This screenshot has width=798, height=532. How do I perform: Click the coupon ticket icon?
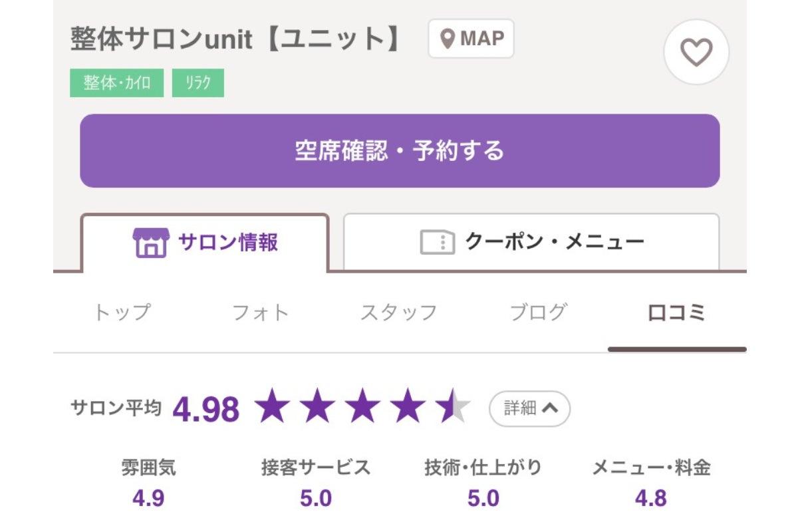coord(437,242)
